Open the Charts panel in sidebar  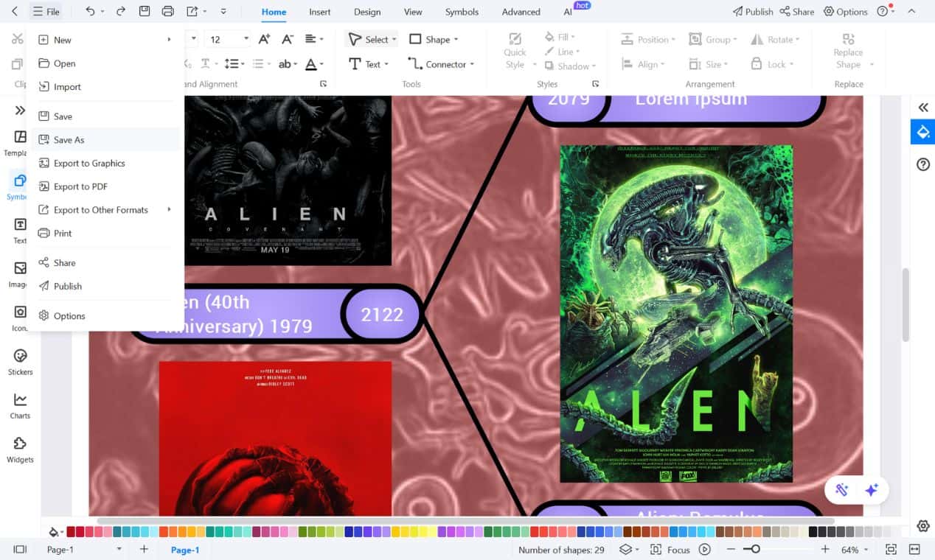point(20,405)
